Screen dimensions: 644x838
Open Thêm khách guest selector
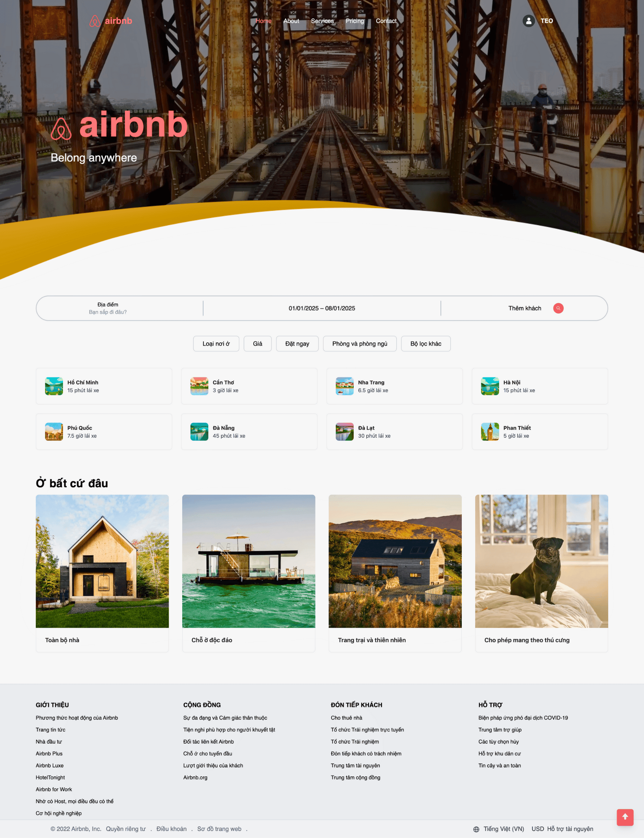(524, 308)
